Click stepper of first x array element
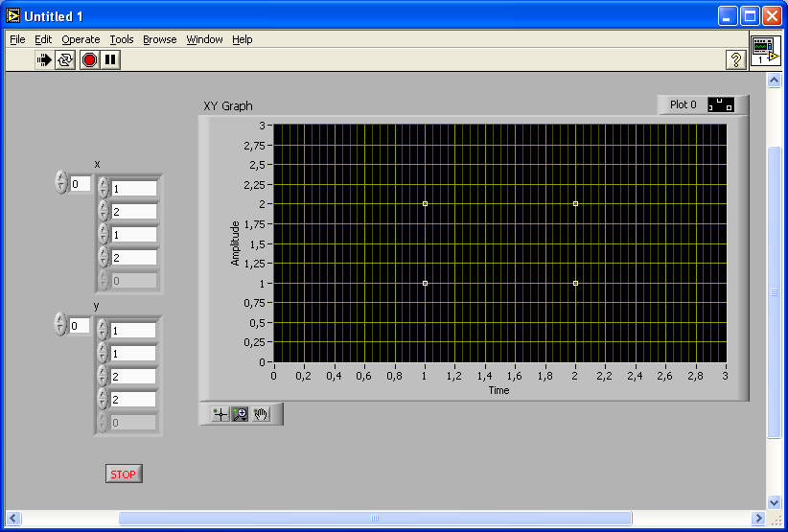The height and width of the screenshot is (532, 788). (104, 188)
